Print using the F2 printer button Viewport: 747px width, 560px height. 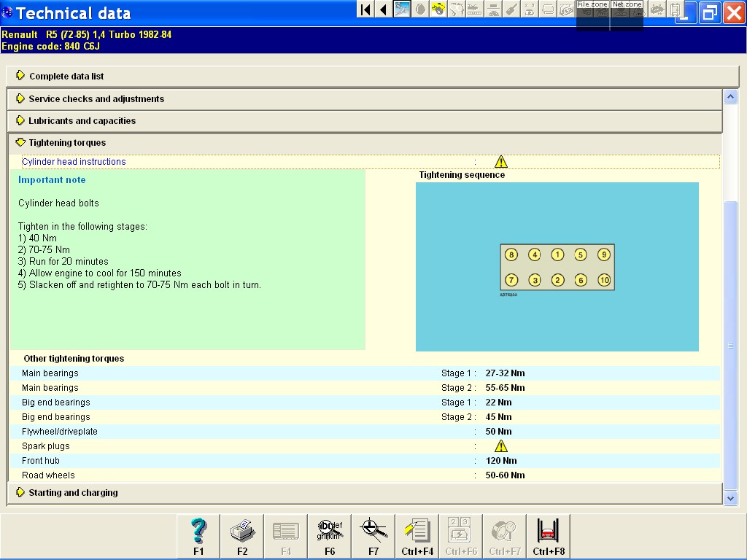click(x=242, y=536)
